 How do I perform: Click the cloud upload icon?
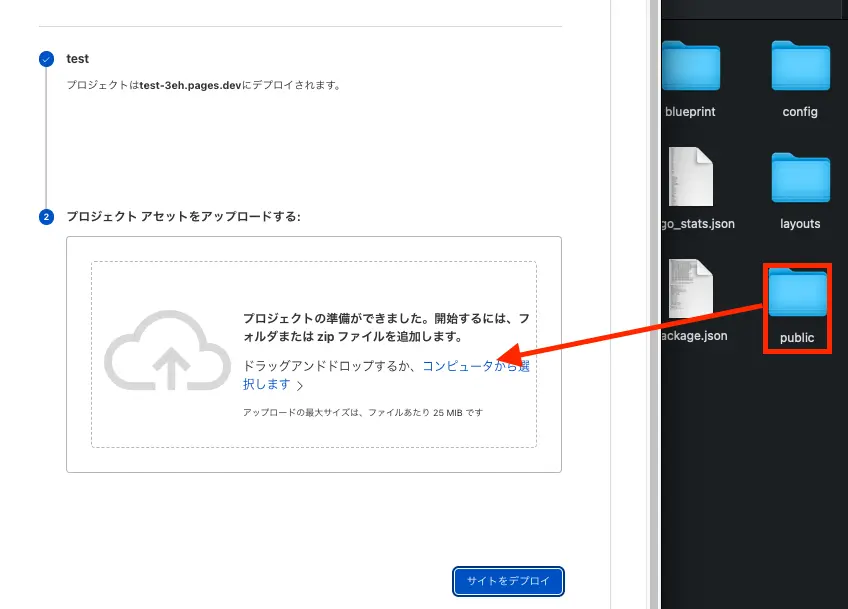click(x=168, y=352)
